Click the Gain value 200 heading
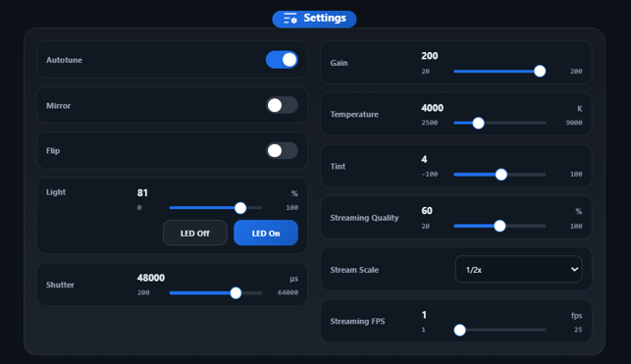The width and height of the screenshot is (631, 364). click(x=430, y=56)
